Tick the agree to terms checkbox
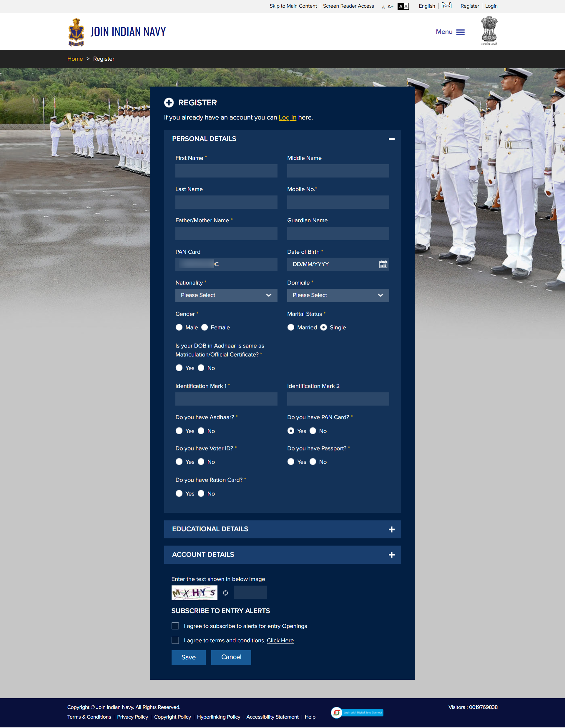The width and height of the screenshot is (565, 728). [175, 640]
